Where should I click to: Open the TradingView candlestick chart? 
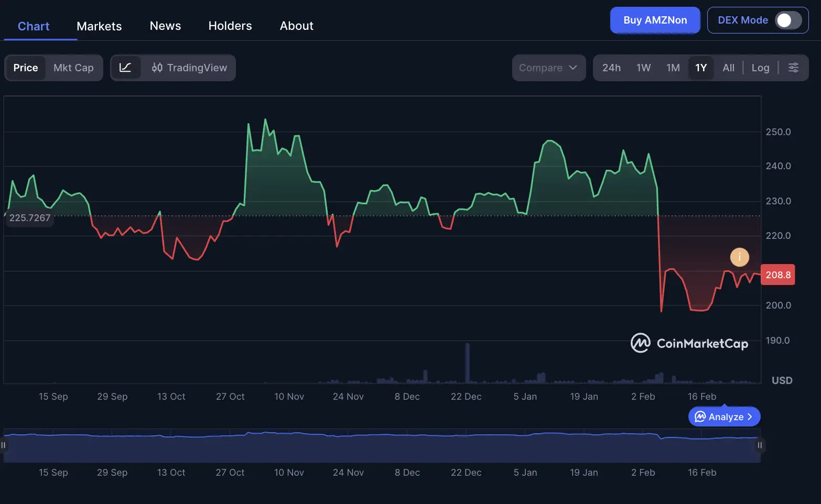[189, 68]
